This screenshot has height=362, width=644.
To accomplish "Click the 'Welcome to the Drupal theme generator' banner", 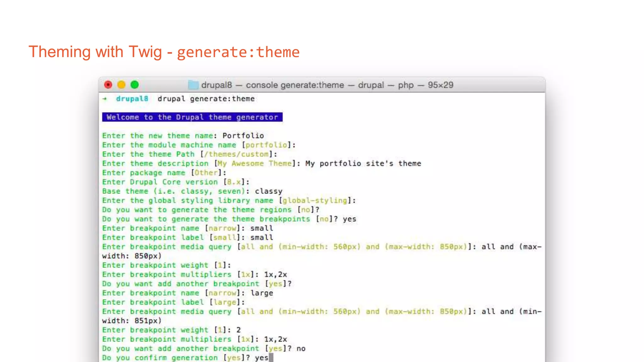I will pos(192,117).
